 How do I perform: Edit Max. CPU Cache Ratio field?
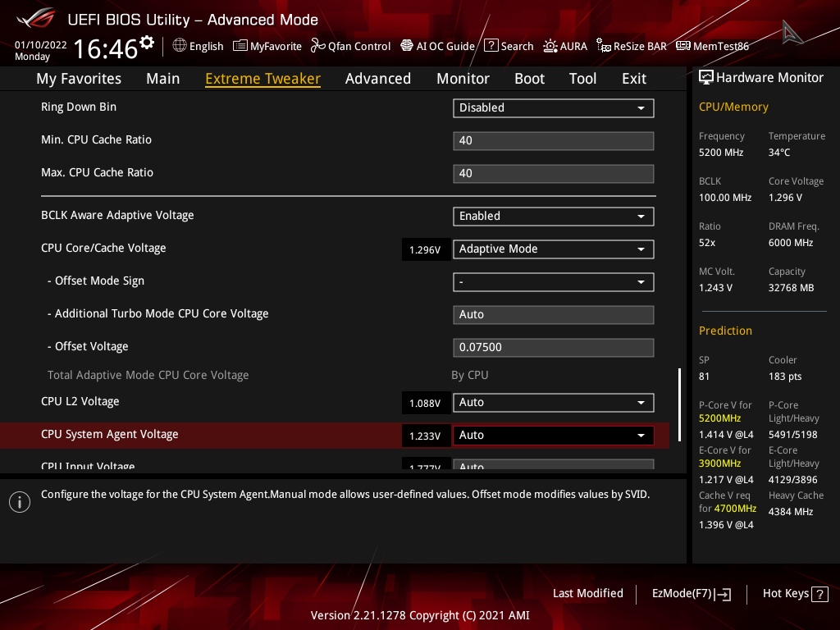tap(554, 174)
